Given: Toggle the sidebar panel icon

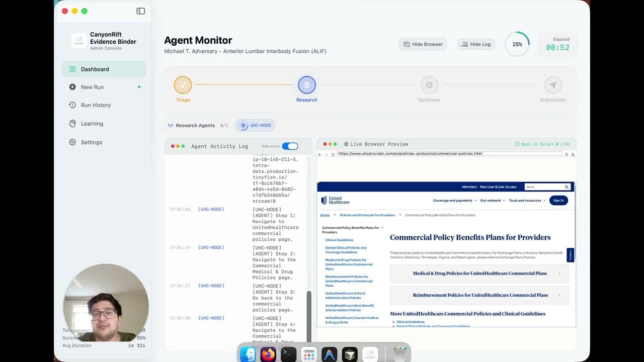Looking at the screenshot, I should tap(140, 11).
